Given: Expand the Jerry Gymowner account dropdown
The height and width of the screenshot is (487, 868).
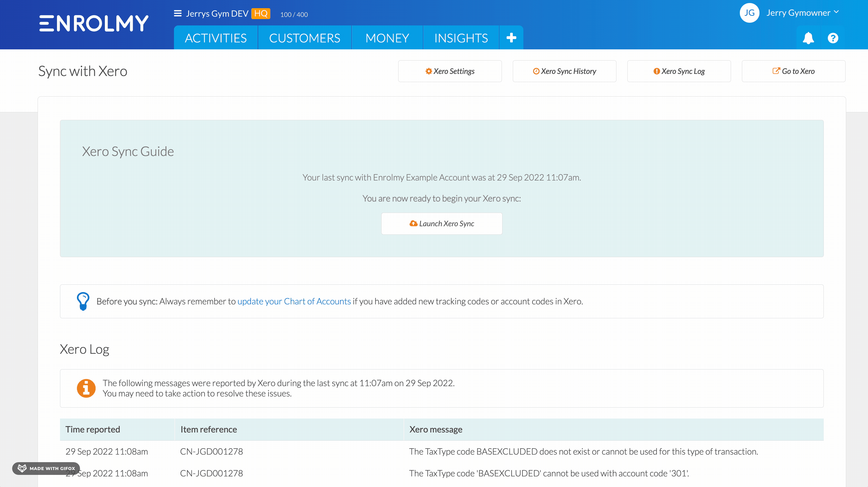Looking at the screenshot, I should coord(802,13).
